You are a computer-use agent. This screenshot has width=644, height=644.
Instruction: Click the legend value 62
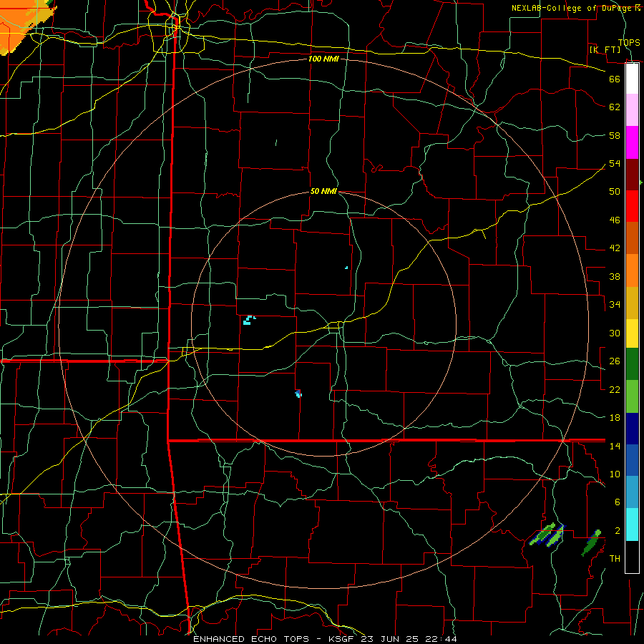click(615, 107)
